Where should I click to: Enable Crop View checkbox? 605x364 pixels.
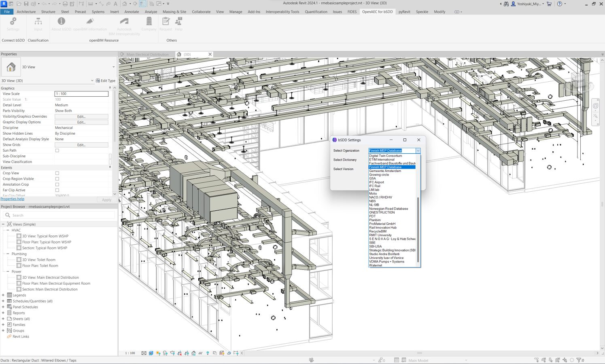point(57,173)
